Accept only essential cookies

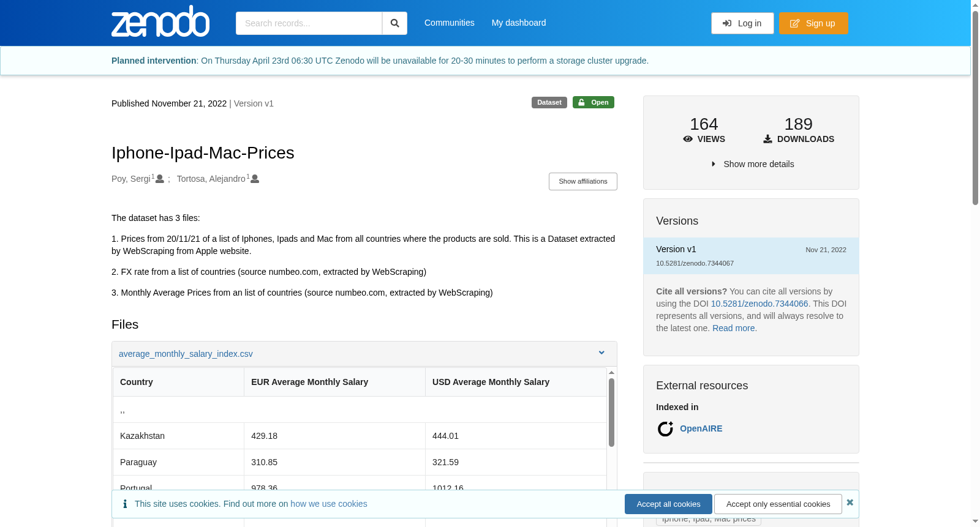tap(778, 504)
